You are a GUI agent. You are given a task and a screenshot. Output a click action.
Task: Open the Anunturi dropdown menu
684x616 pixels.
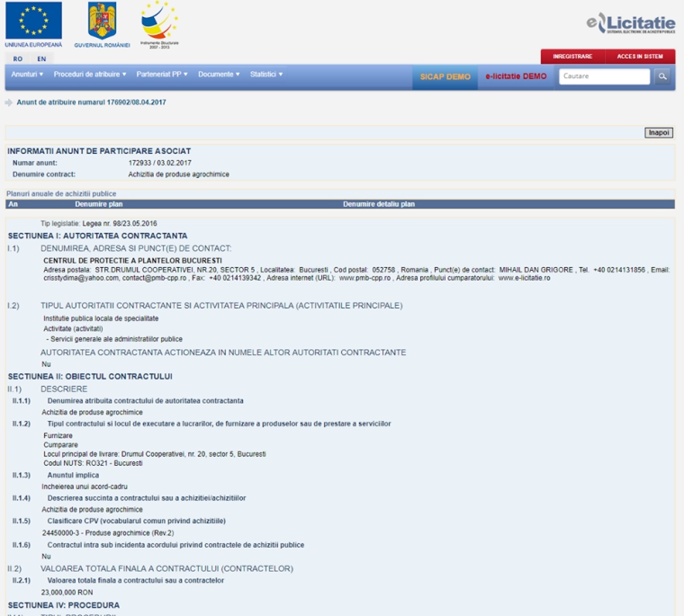pyautogui.click(x=27, y=74)
